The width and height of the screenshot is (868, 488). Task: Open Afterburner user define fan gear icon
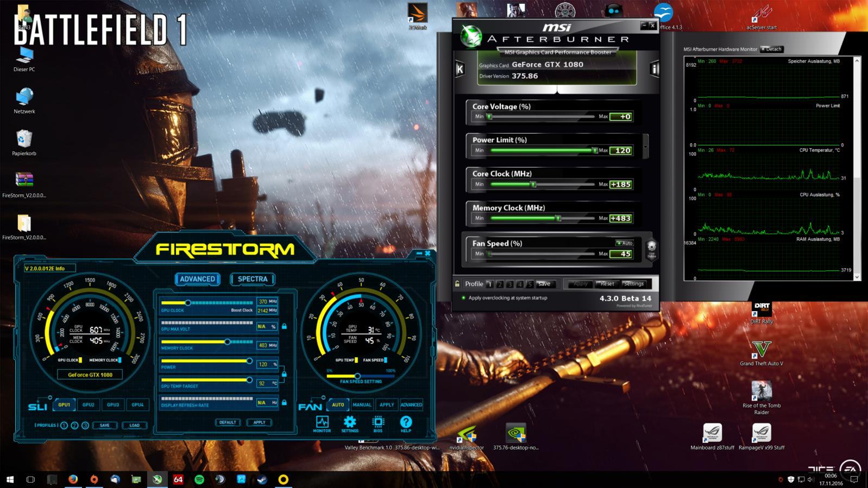coord(651,249)
